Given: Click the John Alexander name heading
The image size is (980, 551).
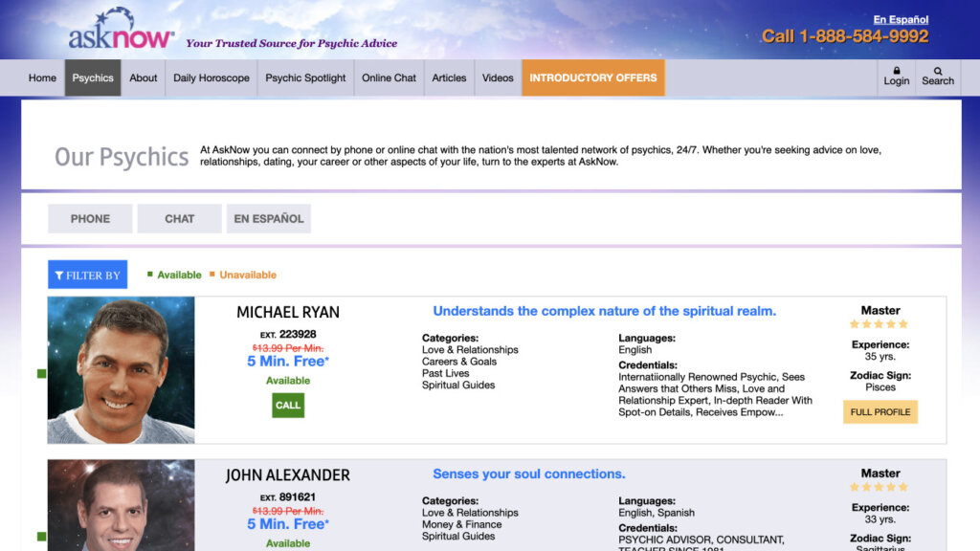Looking at the screenshot, I should coord(288,475).
